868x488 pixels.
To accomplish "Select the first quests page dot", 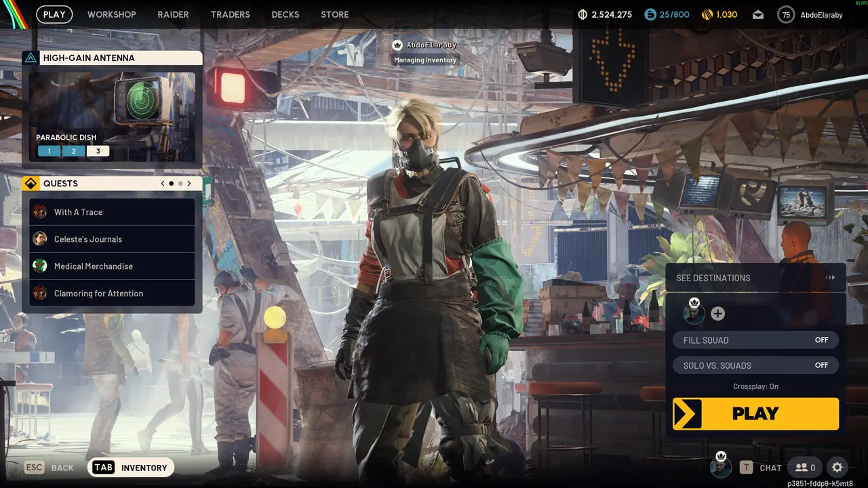I will pos(171,184).
